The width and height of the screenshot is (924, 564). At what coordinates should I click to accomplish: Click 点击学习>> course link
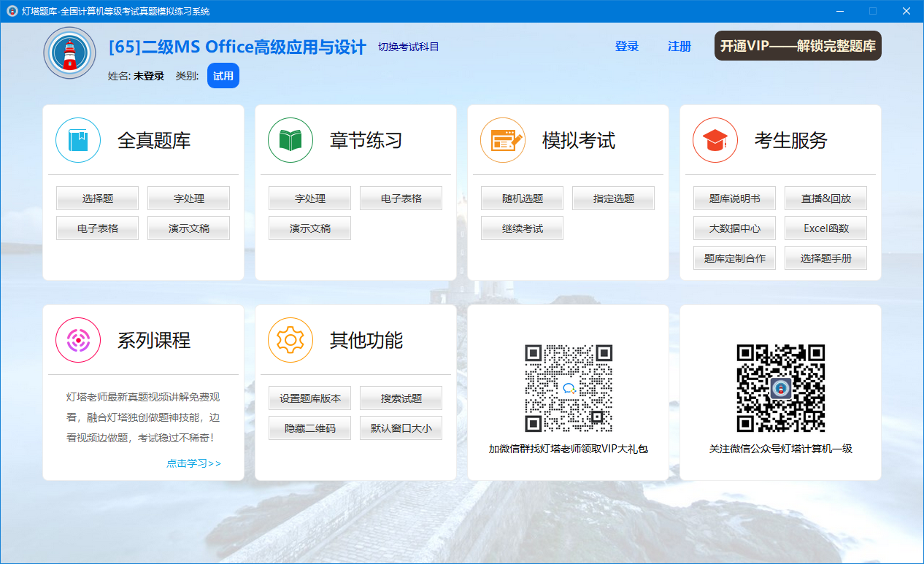pos(193,463)
